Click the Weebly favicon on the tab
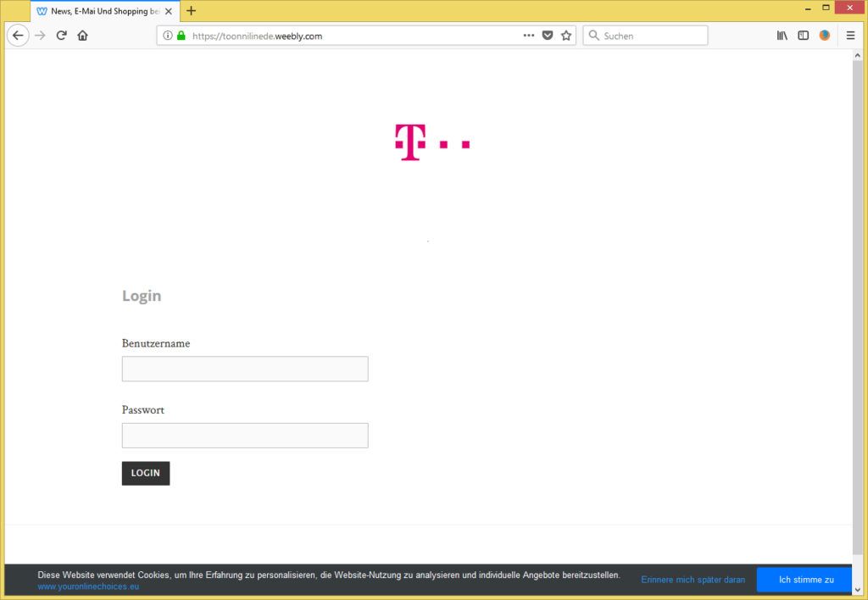Image resolution: width=868 pixels, height=600 pixels. [42, 11]
